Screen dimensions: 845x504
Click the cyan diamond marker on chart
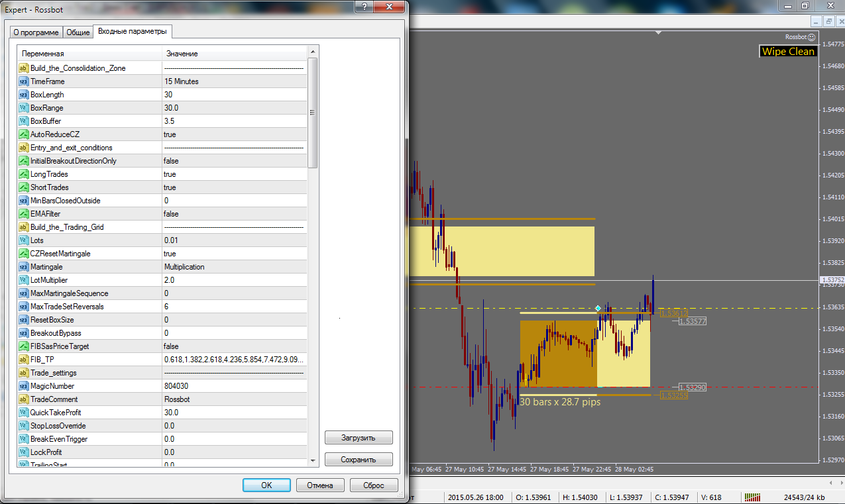(x=598, y=309)
